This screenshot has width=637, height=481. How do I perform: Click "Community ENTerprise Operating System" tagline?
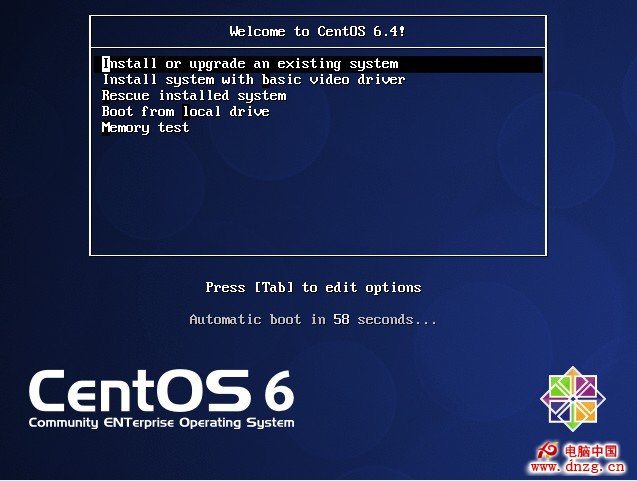tap(161, 423)
